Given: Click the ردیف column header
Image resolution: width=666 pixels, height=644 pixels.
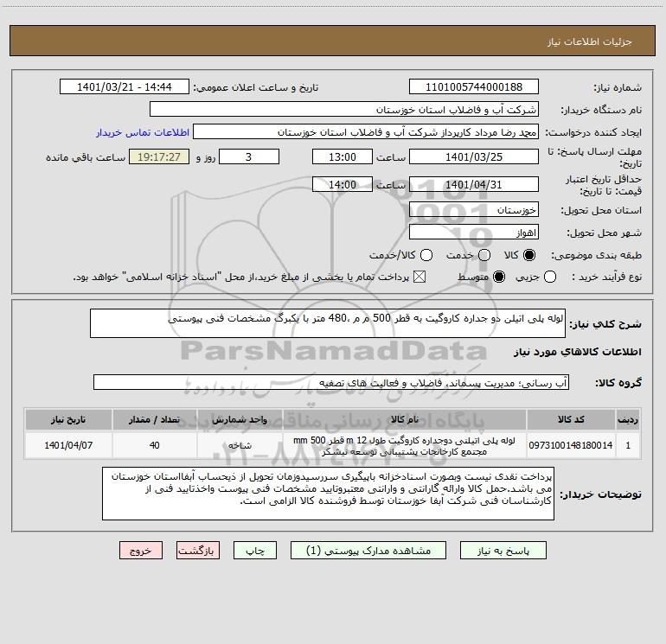Looking at the screenshot, I should tap(628, 419).
